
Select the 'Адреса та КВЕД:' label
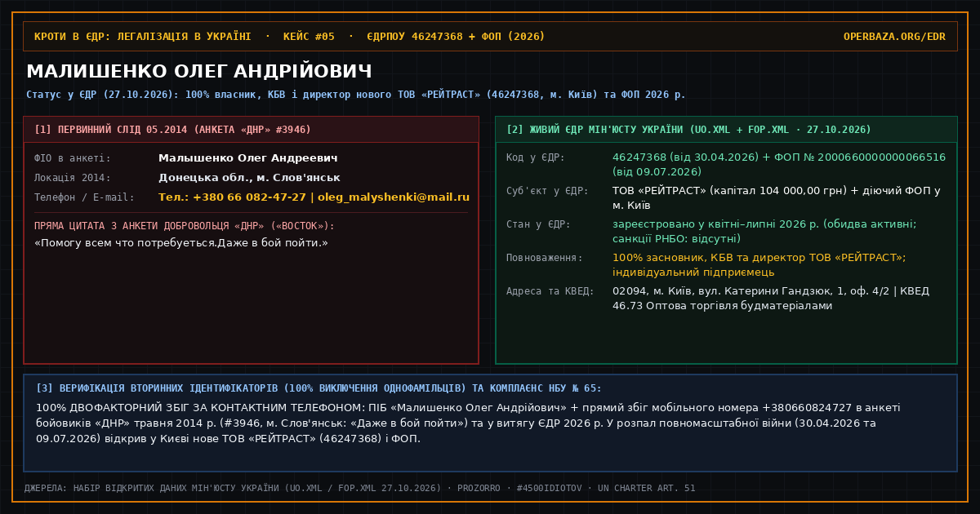(x=550, y=291)
